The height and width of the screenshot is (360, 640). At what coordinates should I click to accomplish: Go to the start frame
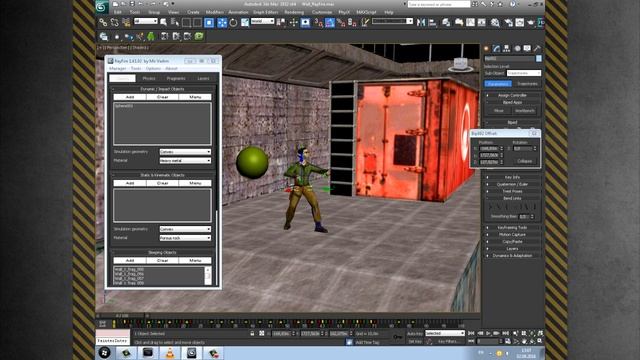click(471, 333)
